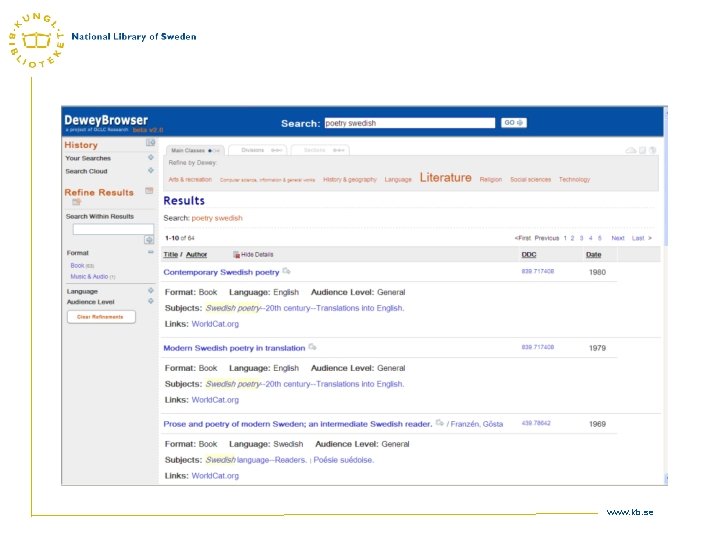Refine by Language class

pyautogui.click(x=398, y=180)
